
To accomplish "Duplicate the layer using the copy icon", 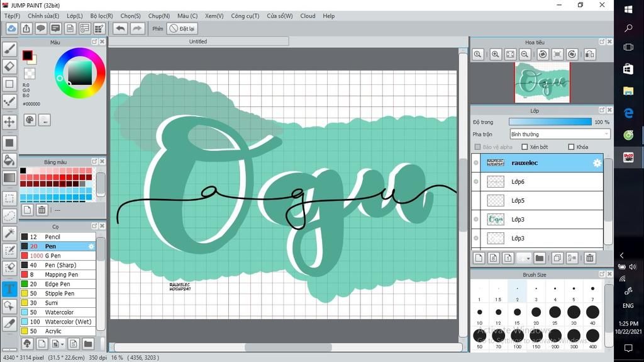I will coord(557,258).
